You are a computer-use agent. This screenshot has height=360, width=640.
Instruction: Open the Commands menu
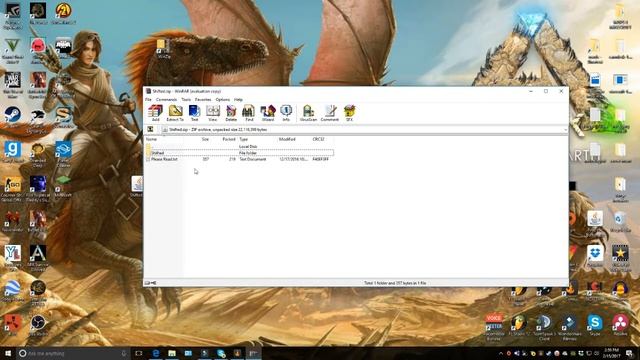point(166,100)
